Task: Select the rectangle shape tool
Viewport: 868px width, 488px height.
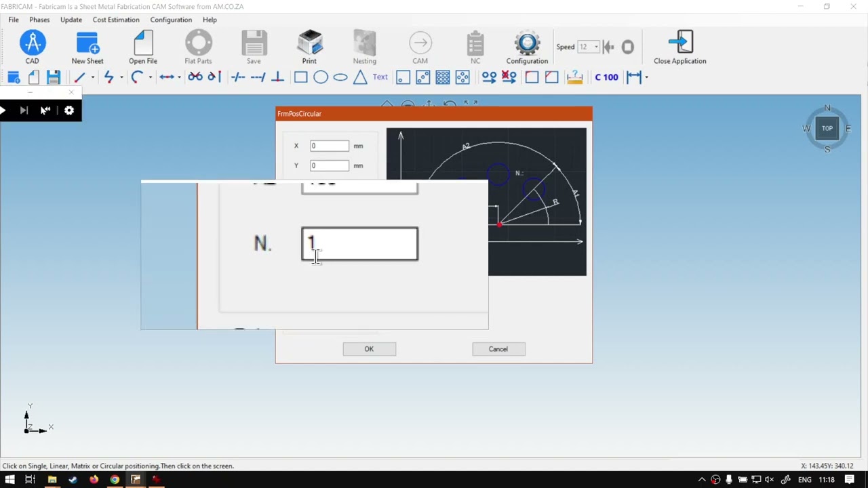Action: (300, 77)
